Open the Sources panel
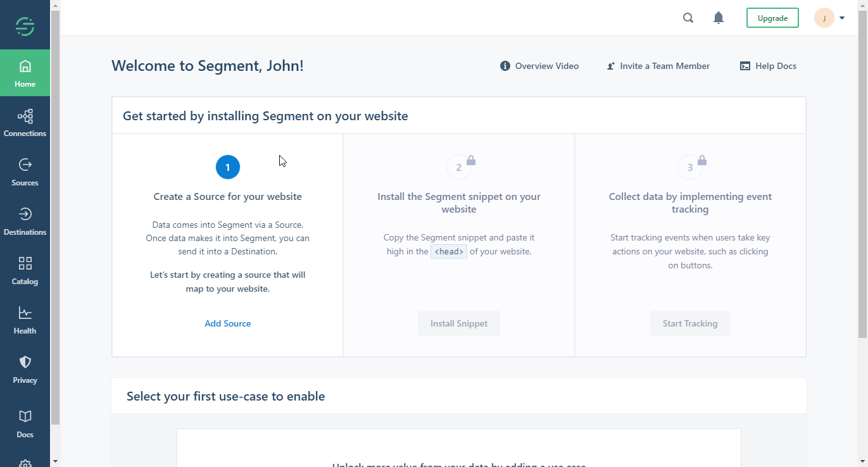This screenshot has width=868, height=467. [x=25, y=171]
